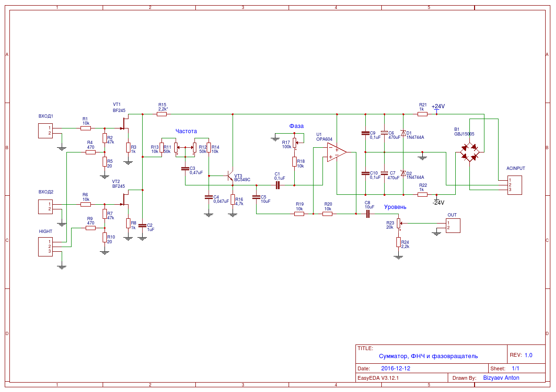Select the 'BF245' label under VT1
The height and width of the screenshot is (392, 556).
[119, 111]
